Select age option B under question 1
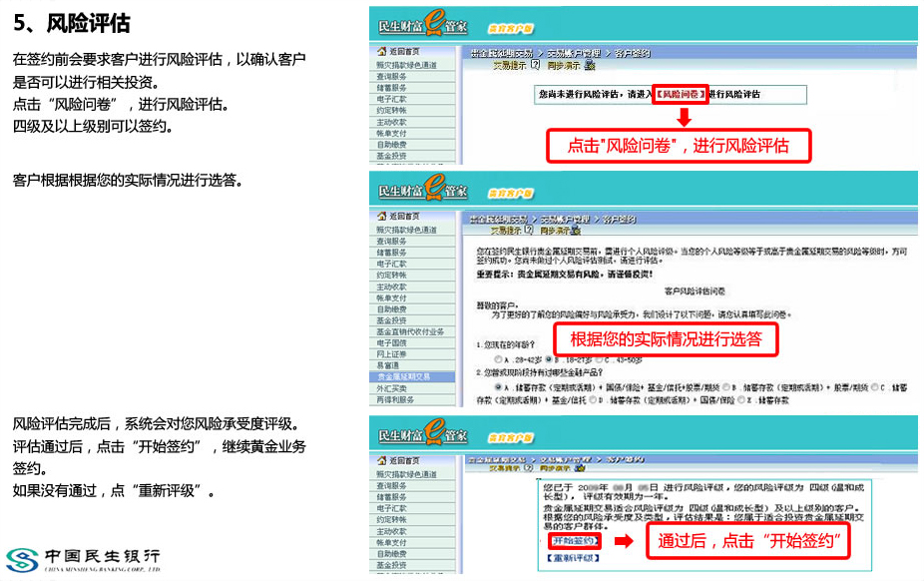Viewport: 924px width, 581px height. pos(549,359)
